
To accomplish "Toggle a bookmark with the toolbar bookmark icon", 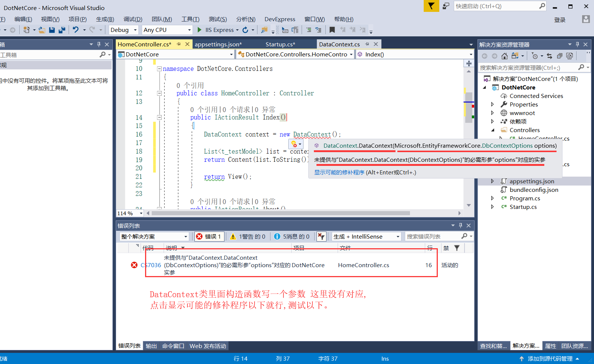I will click(332, 30).
